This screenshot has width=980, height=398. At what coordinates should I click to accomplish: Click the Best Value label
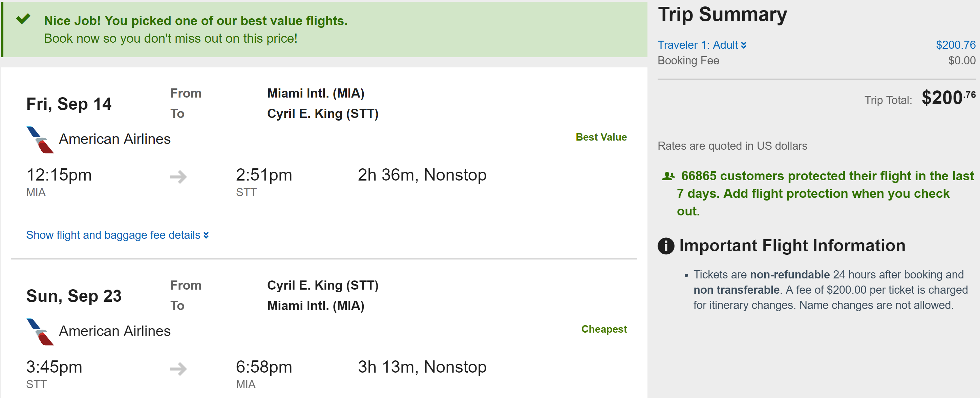601,138
